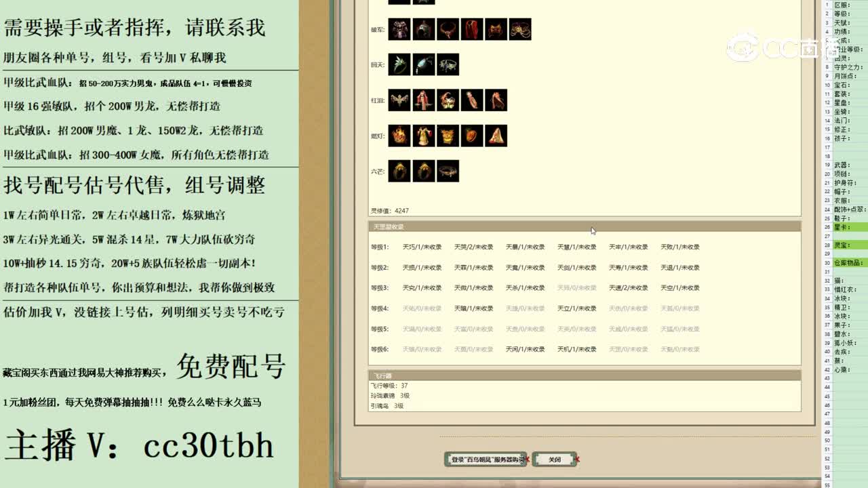This screenshot has width=868, height=488.
Task: Select the 仓库物品: spreadsheet cell
Action: [x=850, y=263]
